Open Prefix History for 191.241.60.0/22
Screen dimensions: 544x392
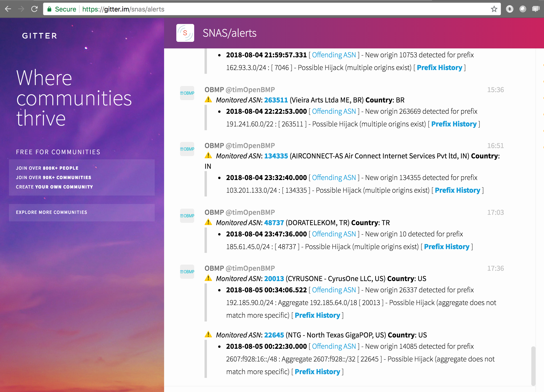click(x=454, y=124)
